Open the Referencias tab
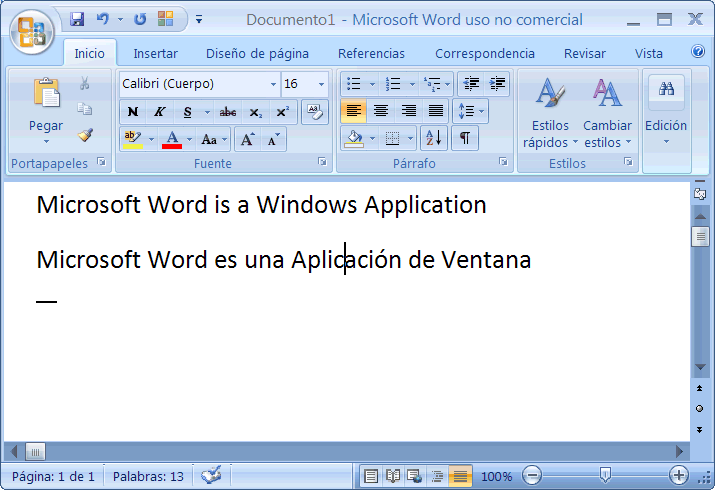This screenshot has height=490, width=715. coord(371,54)
